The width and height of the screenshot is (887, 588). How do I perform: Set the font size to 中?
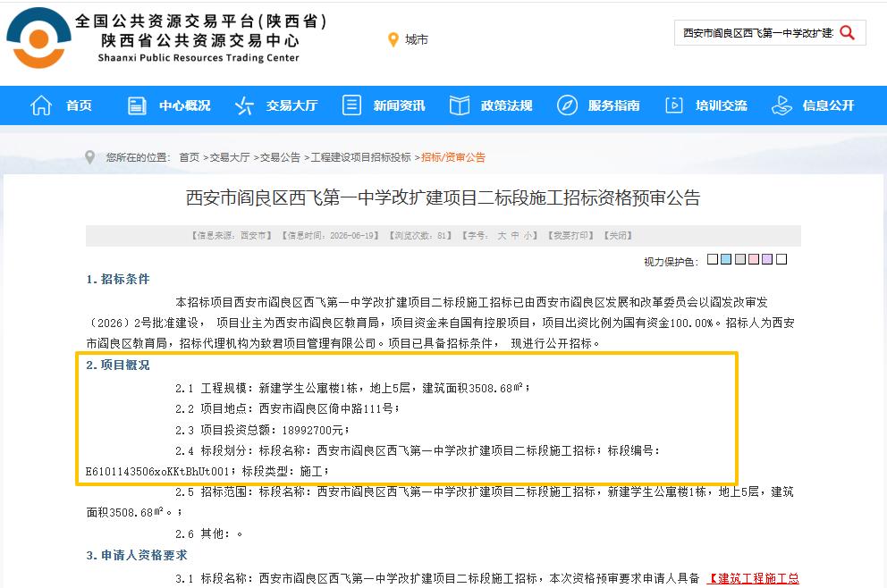(515, 235)
